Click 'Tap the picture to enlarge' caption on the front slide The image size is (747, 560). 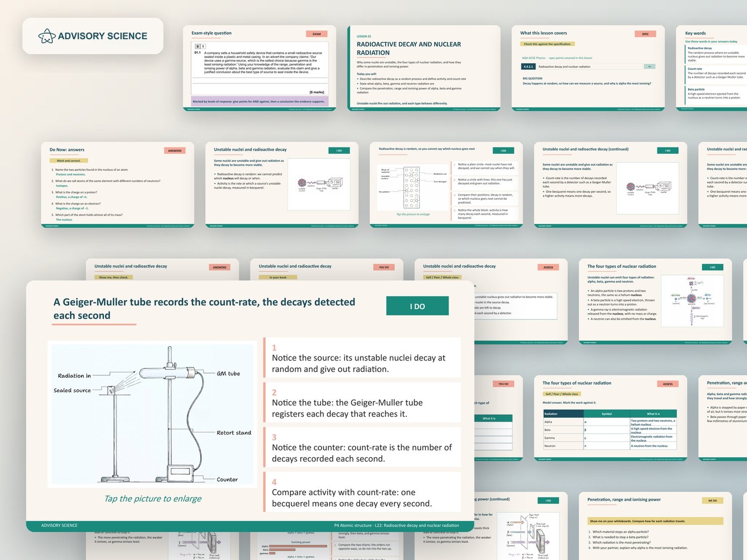pos(153,499)
